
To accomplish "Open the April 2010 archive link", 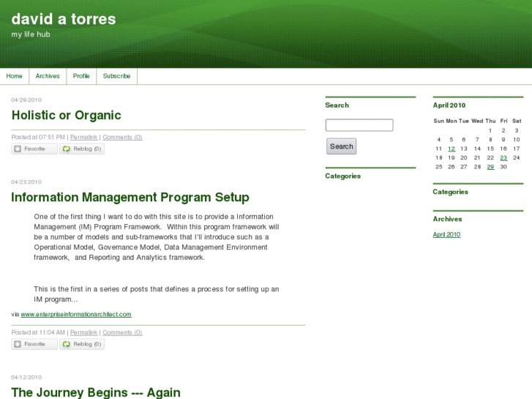I will click(446, 235).
